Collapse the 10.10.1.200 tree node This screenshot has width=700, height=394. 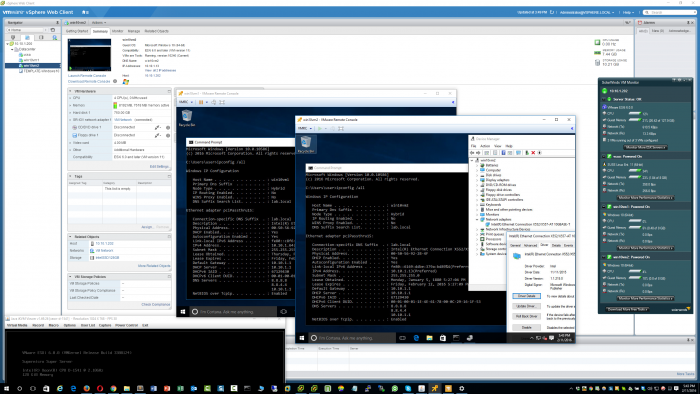click(x=8, y=44)
